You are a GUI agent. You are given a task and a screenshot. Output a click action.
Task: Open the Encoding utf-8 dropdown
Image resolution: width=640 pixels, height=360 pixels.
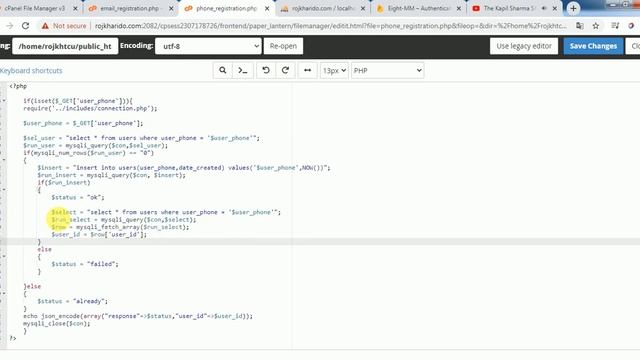coord(208,46)
